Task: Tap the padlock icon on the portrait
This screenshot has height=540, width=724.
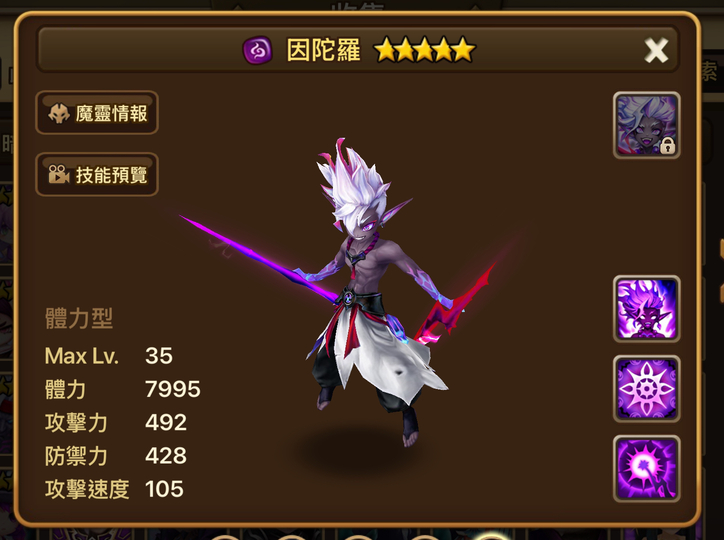Action: pos(667,145)
